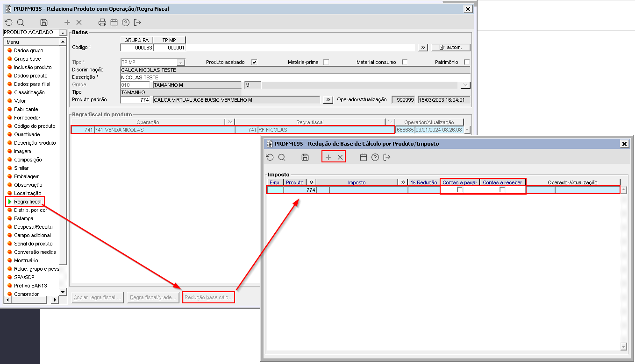This screenshot has height=364, width=635.
Task: Click the ">>" header next to Produto column in PRDFM195
Action: pyautogui.click(x=312, y=182)
